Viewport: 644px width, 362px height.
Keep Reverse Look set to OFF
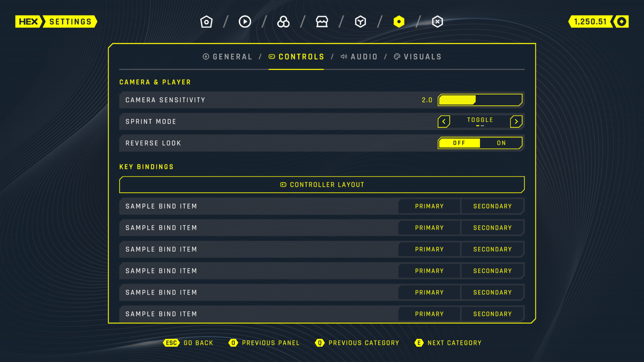(x=459, y=143)
